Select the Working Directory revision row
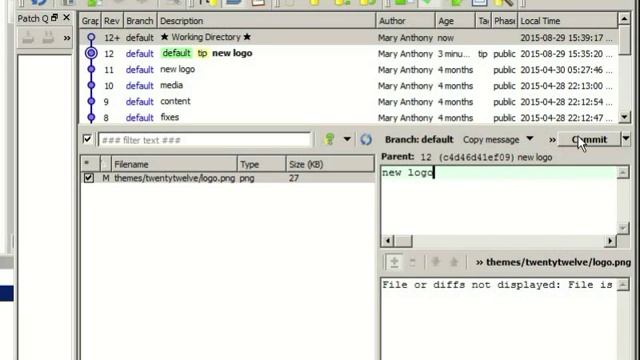 tap(349, 38)
